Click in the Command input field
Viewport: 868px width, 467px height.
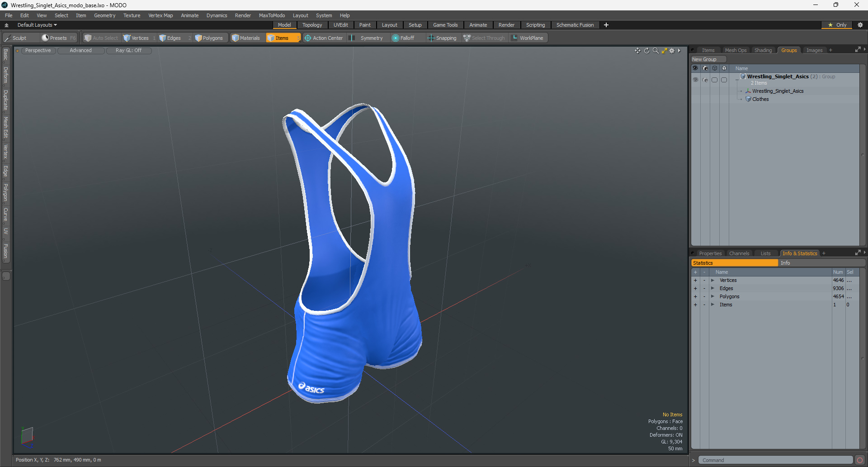pyautogui.click(x=775, y=460)
